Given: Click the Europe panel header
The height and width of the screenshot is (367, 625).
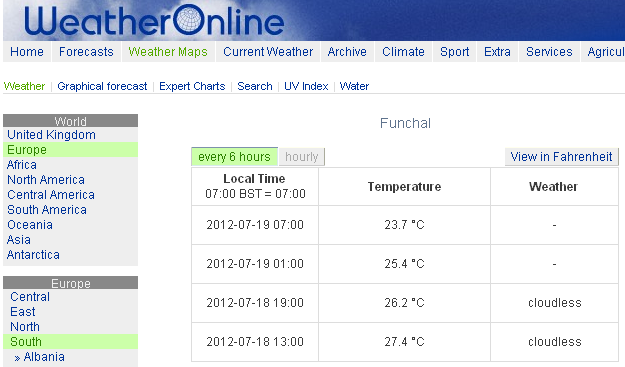Looking at the screenshot, I should click(71, 283).
